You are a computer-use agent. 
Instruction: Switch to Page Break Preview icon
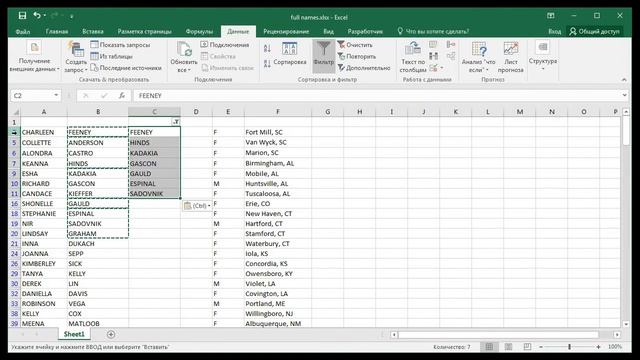coord(527,347)
